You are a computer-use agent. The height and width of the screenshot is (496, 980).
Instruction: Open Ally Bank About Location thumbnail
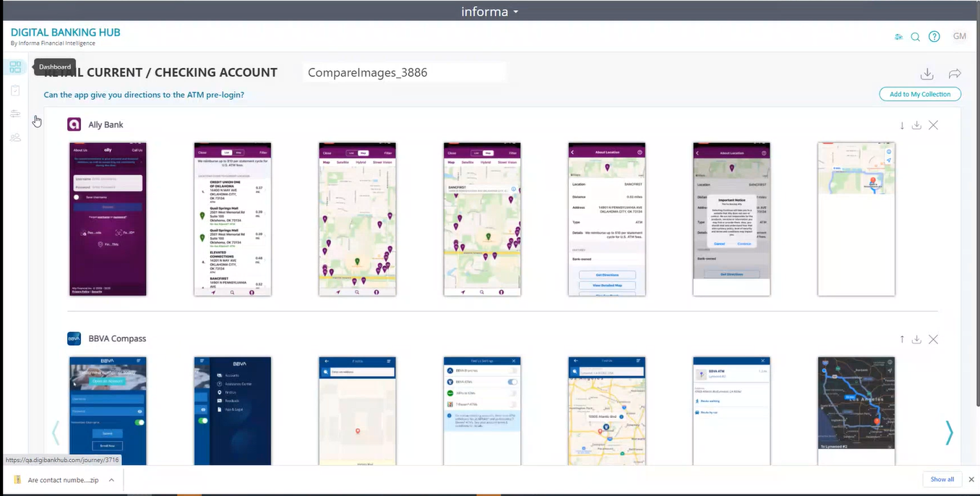click(606, 219)
